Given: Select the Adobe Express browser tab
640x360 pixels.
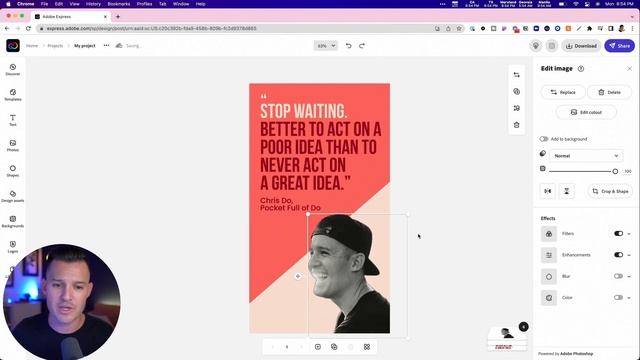Looking at the screenshot, I should [70, 17].
